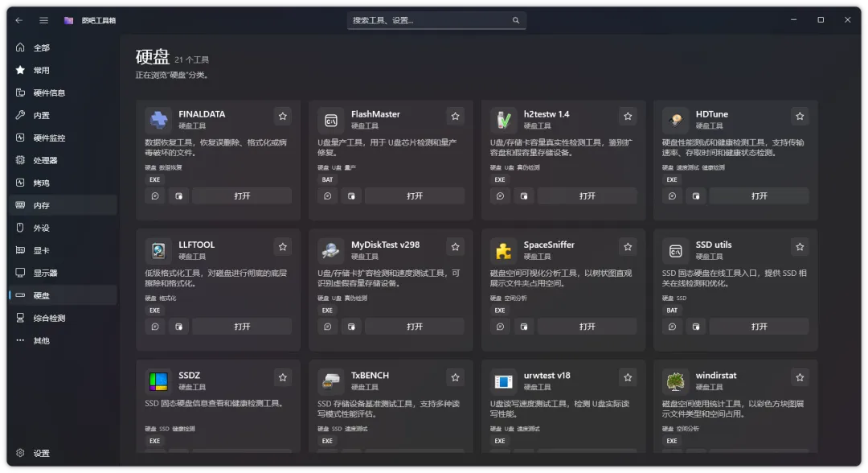The width and height of the screenshot is (868, 473).
Task: Open the 常用 favorites category
Action: point(63,70)
